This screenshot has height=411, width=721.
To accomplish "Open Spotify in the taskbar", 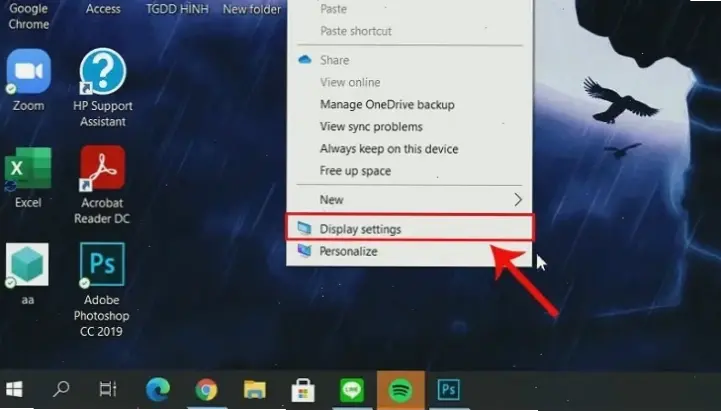I will tap(401, 390).
